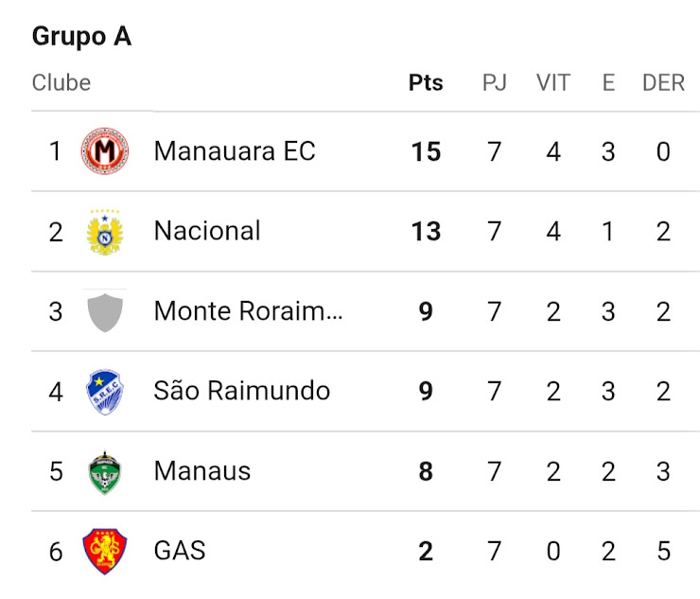Click the gray Monte Roraima placeholder shield
Image resolution: width=700 pixels, height=599 pixels.
pos(105,312)
